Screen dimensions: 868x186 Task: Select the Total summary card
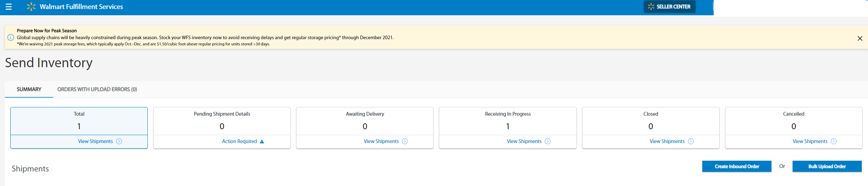tap(79, 127)
